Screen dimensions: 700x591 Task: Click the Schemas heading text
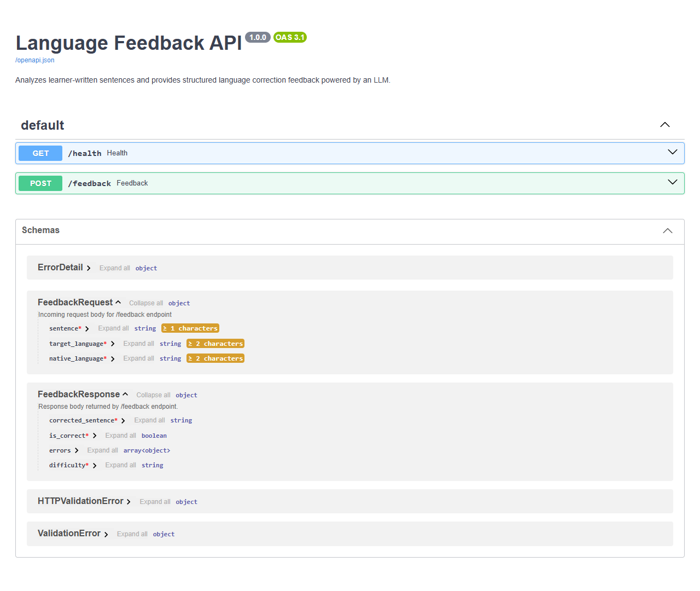point(40,230)
